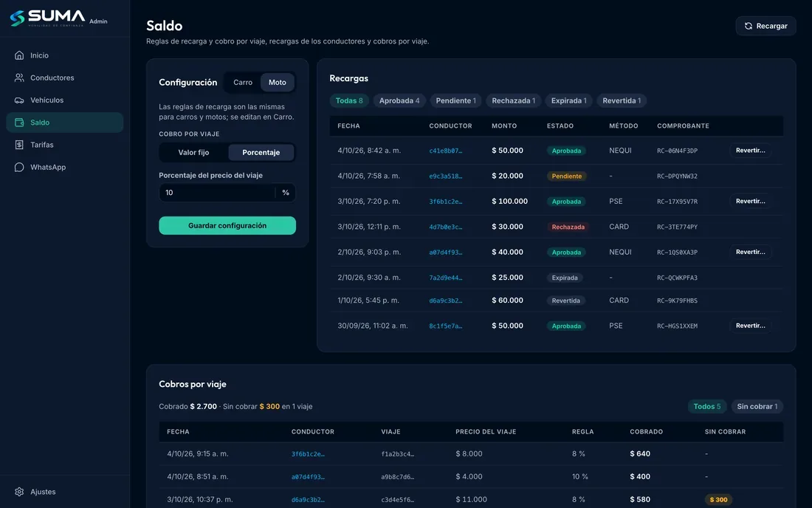Click the Recargar button
The width and height of the screenshot is (812, 508).
[766, 26]
